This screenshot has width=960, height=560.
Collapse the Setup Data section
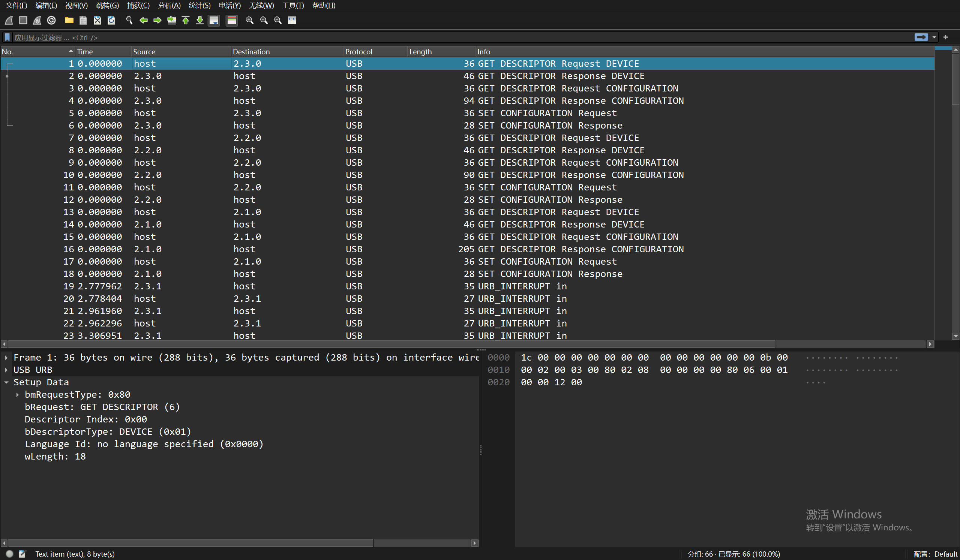tap(6, 382)
